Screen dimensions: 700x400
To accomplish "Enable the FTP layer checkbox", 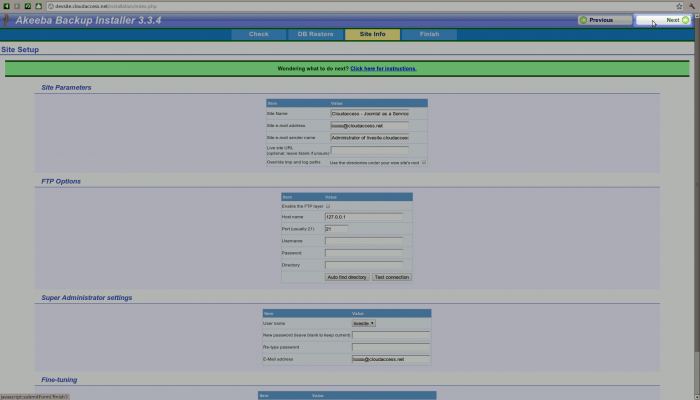I will click(328, 206).
